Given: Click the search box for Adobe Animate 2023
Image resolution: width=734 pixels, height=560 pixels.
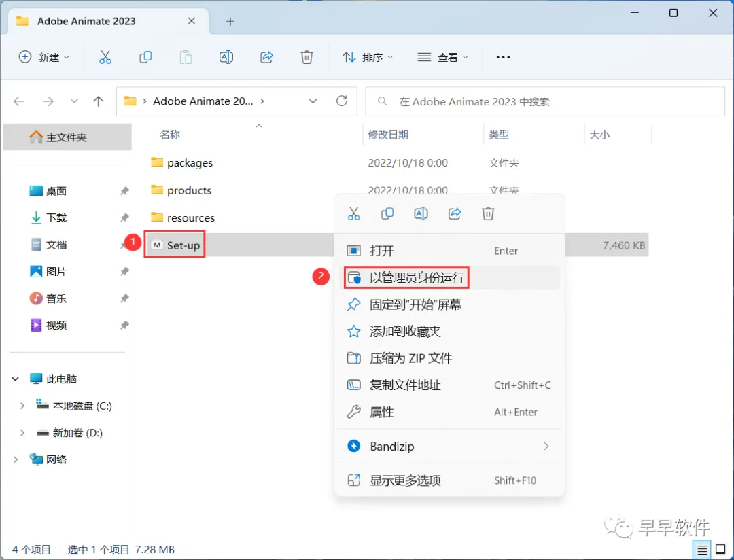Looking at the screenshot, I should click(545, 101).
